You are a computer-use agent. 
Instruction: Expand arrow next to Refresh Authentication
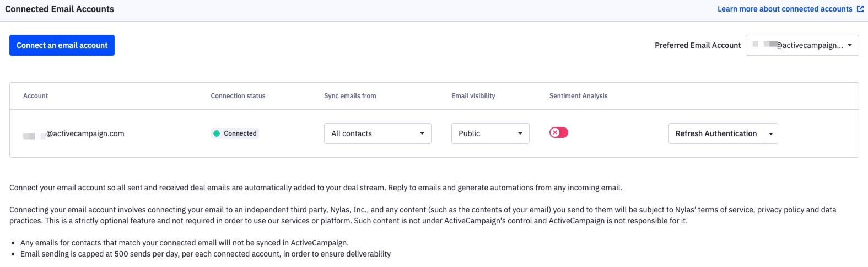(771, 133)
